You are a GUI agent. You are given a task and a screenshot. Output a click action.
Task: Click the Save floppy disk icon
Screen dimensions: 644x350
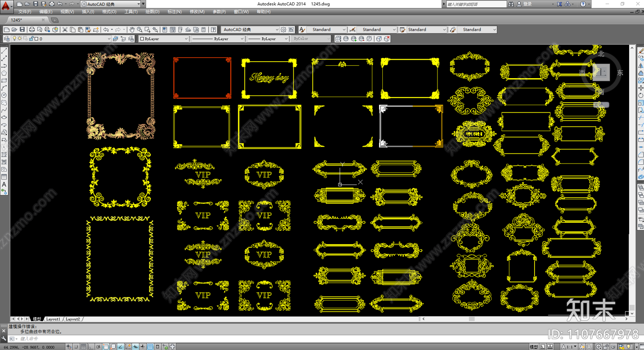coord(22,30)
